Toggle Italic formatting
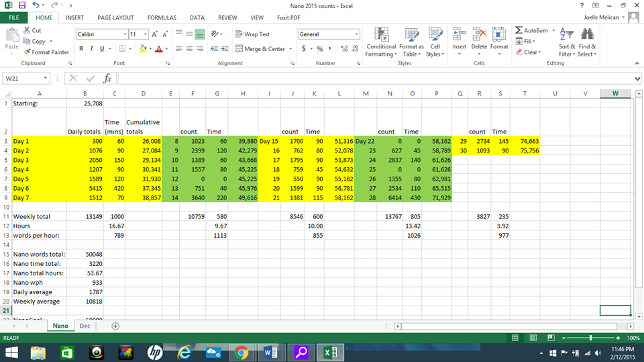 point(91,49)
